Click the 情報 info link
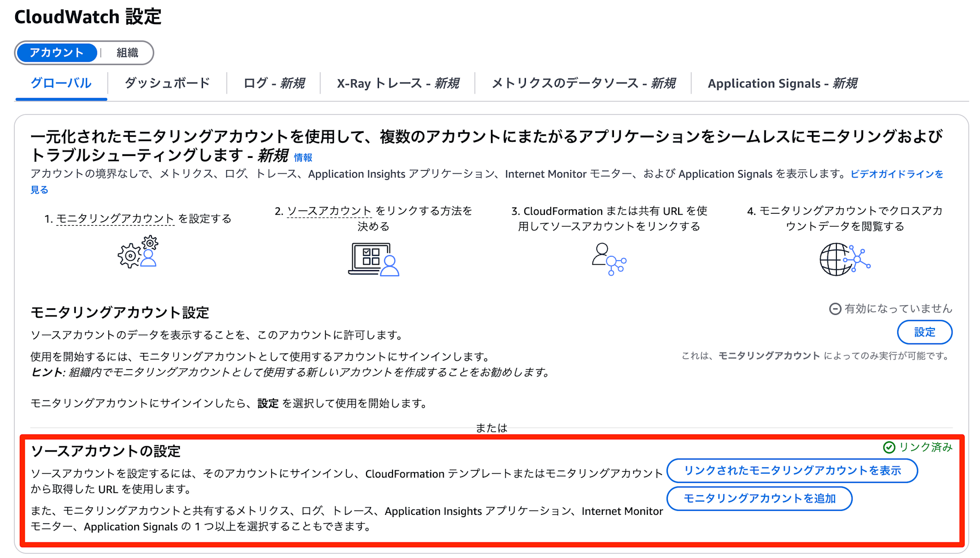This screenshot has height=558, width=980. (303, 157)
